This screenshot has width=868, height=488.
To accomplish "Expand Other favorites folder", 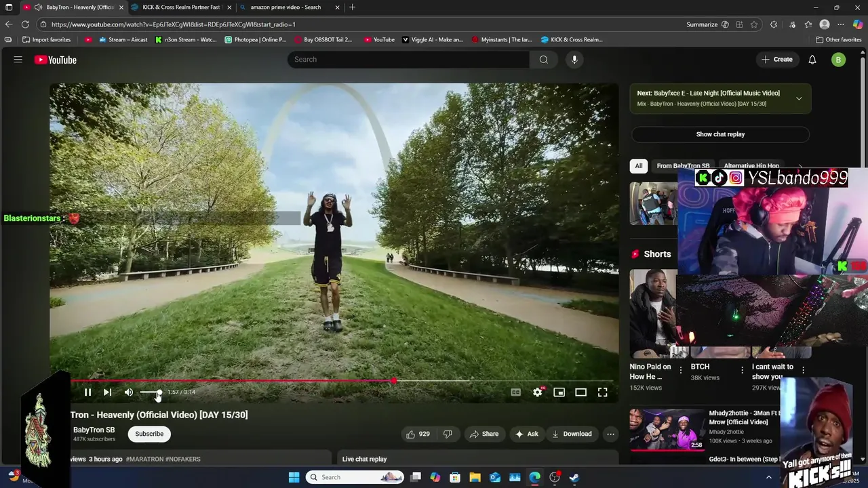I will 839,40.
